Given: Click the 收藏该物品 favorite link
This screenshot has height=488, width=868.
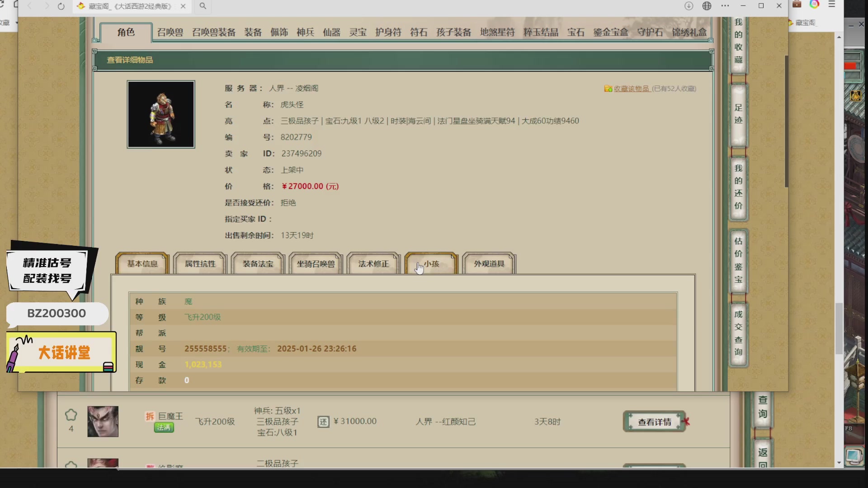Looking at the screenshot, I should pos(632,89).
